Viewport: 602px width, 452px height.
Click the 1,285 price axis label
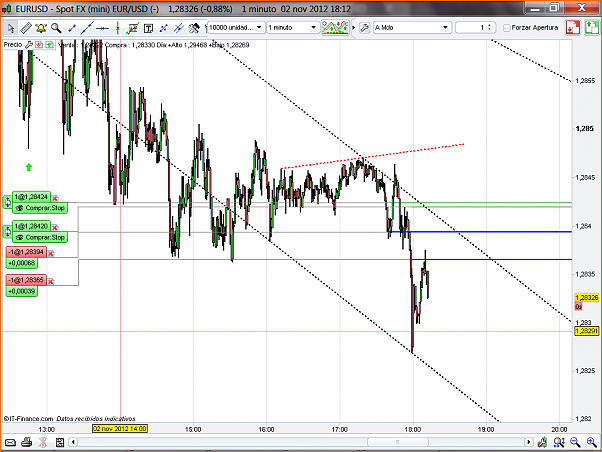click(585, 128)
